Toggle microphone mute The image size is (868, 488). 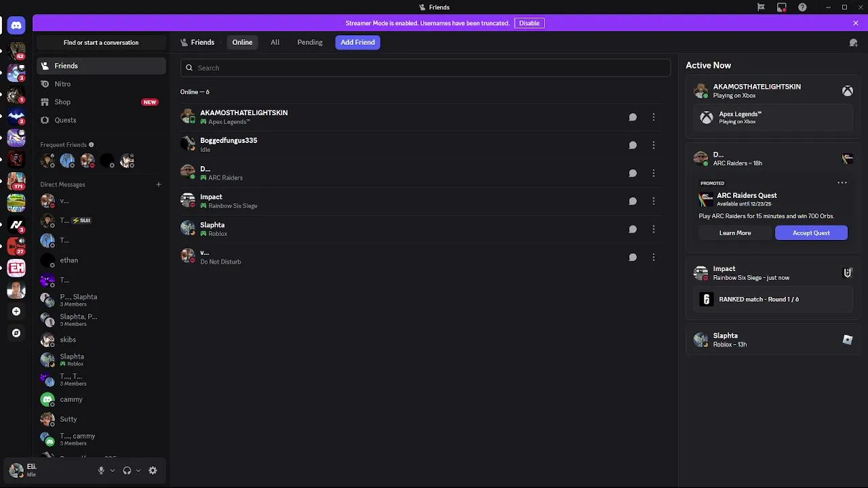click(101, 470)
